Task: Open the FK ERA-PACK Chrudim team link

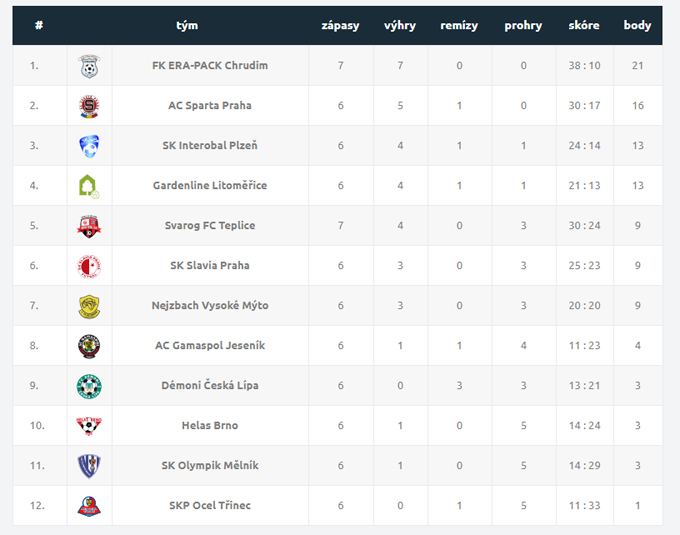Action: (210, 65)
